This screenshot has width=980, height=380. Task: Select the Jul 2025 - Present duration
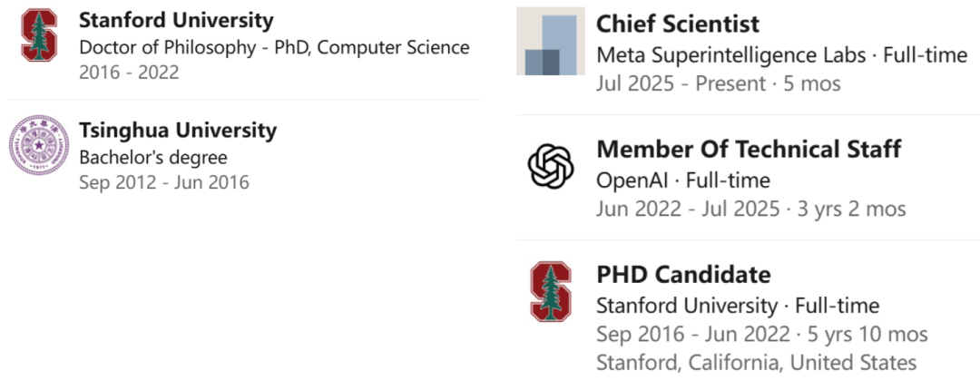(719, 84)
